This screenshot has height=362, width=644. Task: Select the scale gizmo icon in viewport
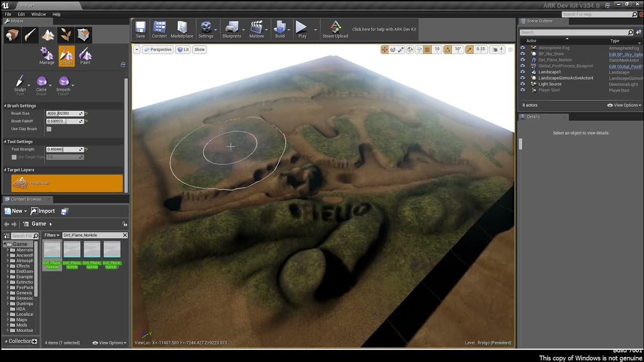click(x=401, y=49)
